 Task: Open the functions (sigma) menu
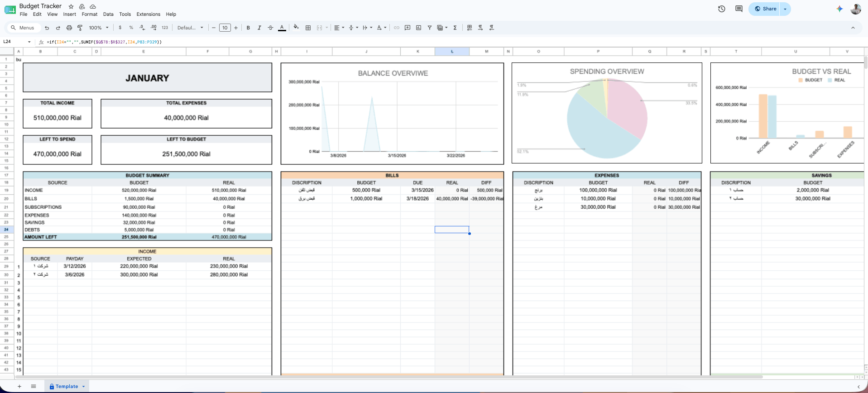[455, 28]
